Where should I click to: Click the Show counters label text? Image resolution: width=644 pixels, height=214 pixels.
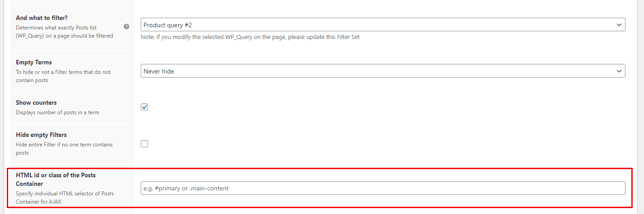pyautogui.click(x=36, y=102)
